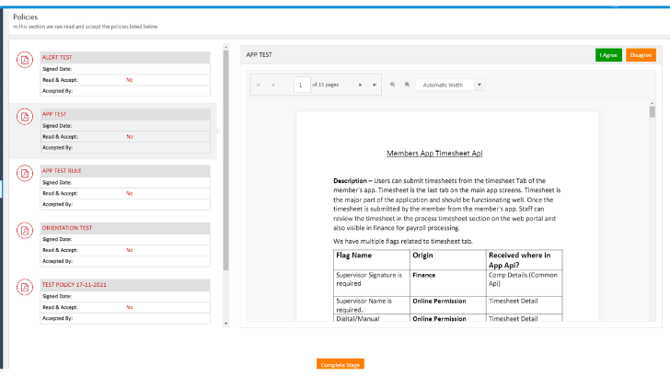Click the PDF icon beside ORIENTATION TEST
Screen dimensions: 670x376
pyautogui.click(x=25, y=230)
